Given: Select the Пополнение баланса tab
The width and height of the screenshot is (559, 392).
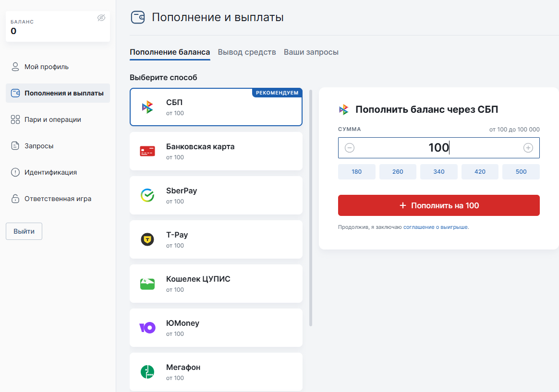Looking at the screenshot, I should tap(170, 52).
